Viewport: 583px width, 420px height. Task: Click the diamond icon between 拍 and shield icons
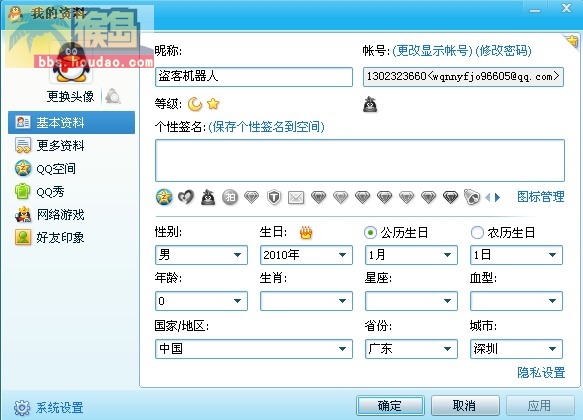tap(252, 197)
